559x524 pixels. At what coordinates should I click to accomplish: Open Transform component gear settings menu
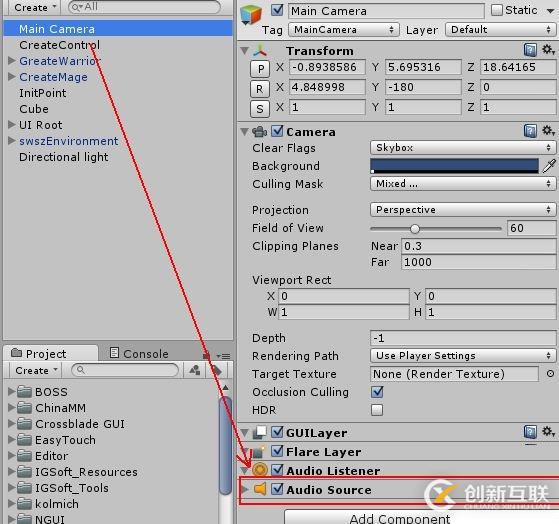click(548, 50)
